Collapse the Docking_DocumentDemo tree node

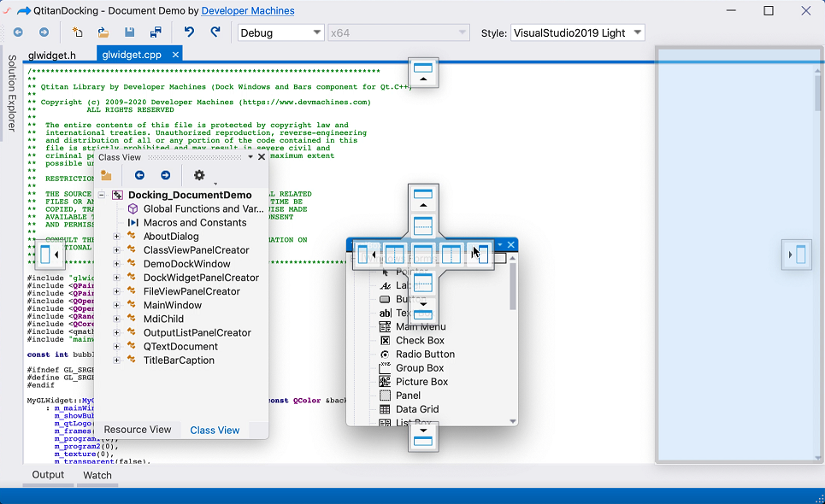(102, 195)
